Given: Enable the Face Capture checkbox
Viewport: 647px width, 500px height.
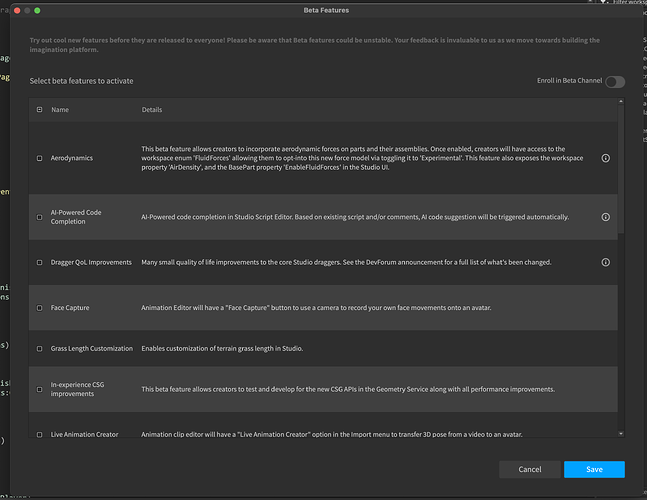Looking at the screenshot, I should (40, 308).
